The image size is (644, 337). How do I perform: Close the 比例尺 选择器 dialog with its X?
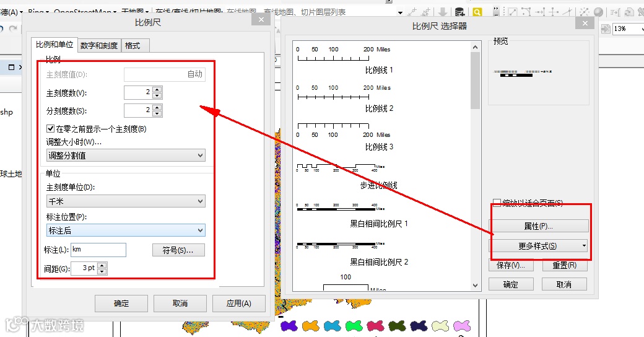click(585, 24)
